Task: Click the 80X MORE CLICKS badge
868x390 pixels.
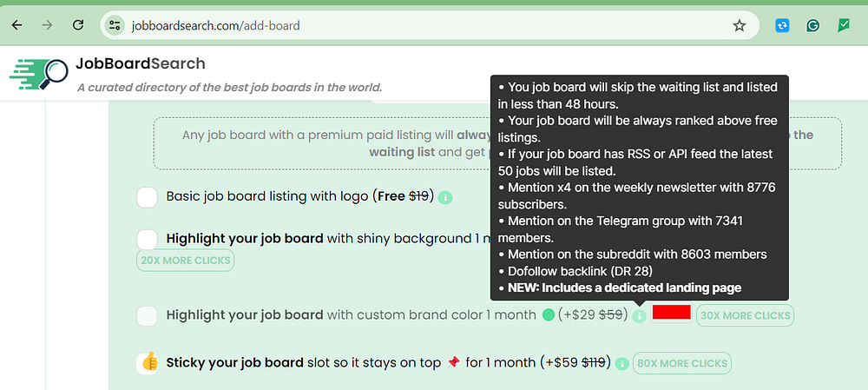Action: (682, 363)
